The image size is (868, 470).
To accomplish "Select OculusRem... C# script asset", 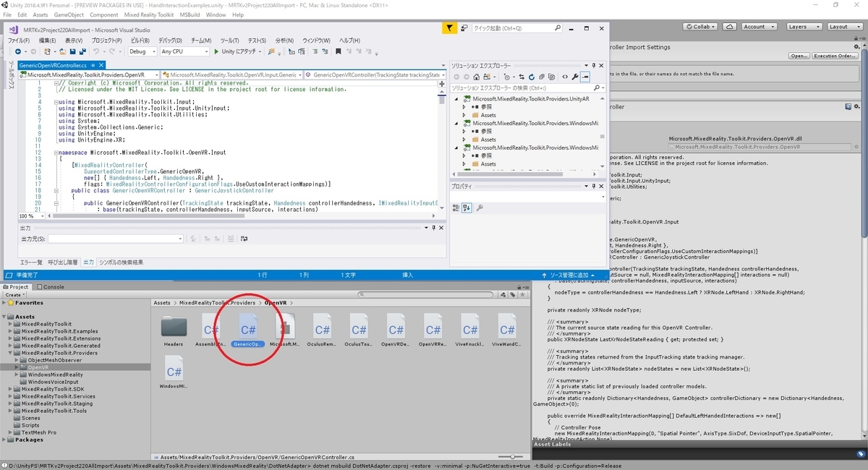I will (x=321, y=331).
